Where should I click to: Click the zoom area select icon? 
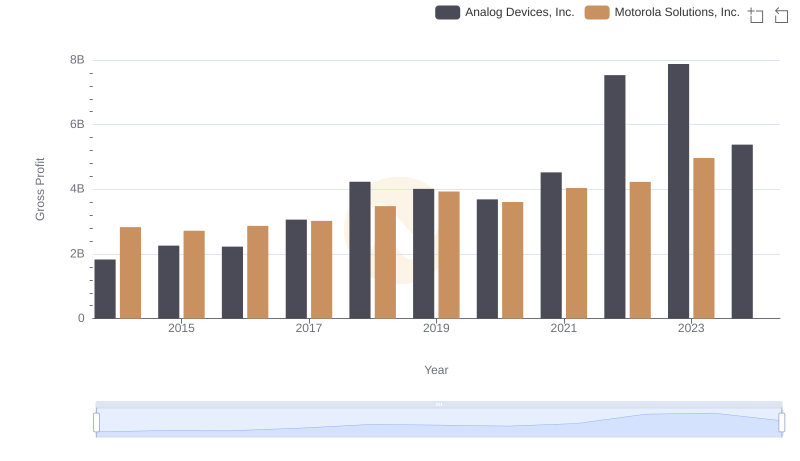tap(756, 15)
